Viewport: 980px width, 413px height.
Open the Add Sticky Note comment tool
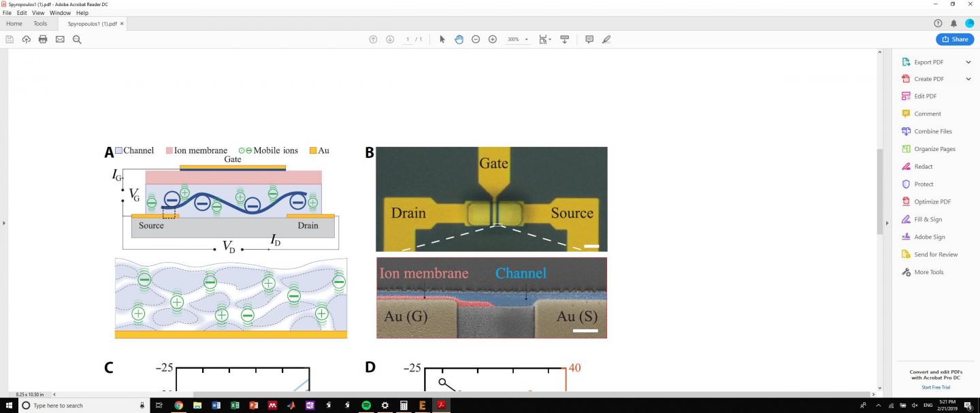coord(588,39)
